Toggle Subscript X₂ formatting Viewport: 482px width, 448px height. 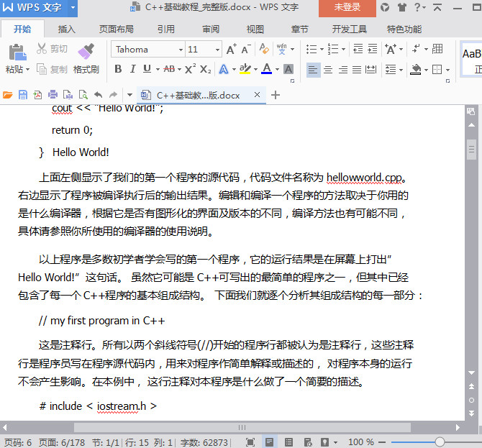pos(205,70)
